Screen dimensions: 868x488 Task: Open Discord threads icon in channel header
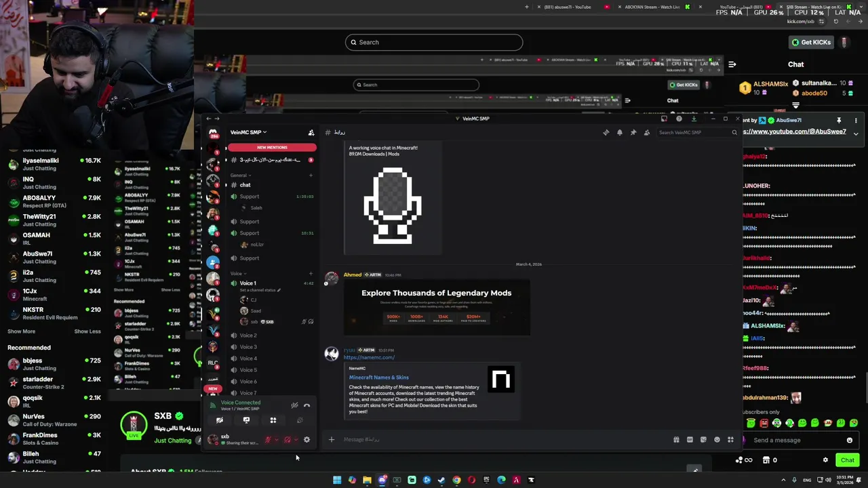(606, 132)
